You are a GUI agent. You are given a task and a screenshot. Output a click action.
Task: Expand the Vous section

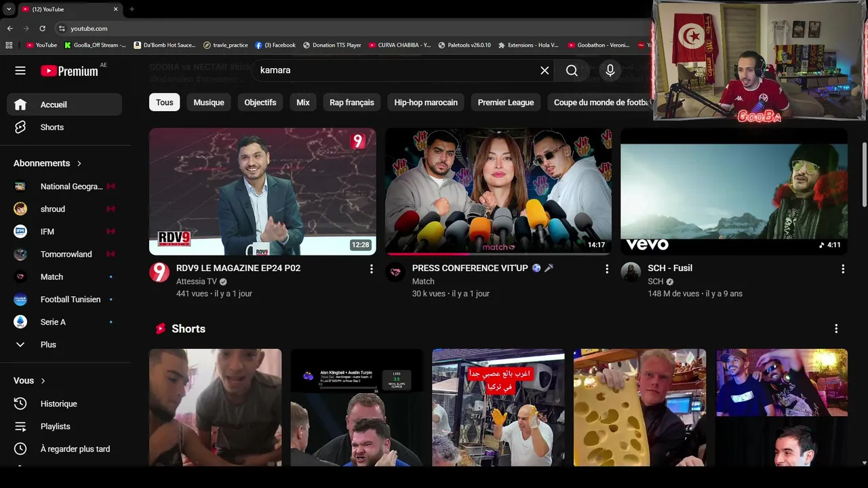pyautogui.click(x=30, y=381)
